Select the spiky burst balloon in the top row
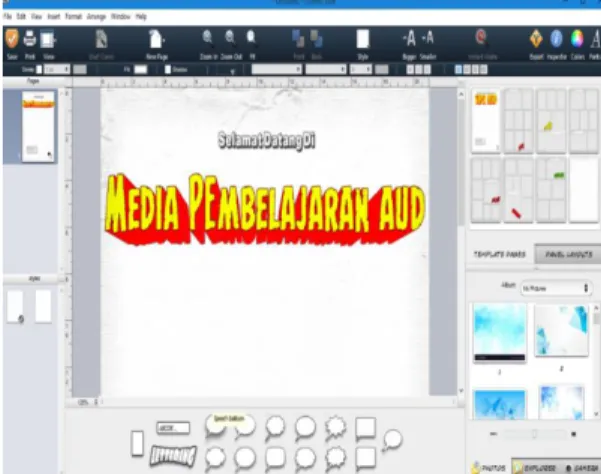This screenshot has height=474, width=601. point(335,427)
